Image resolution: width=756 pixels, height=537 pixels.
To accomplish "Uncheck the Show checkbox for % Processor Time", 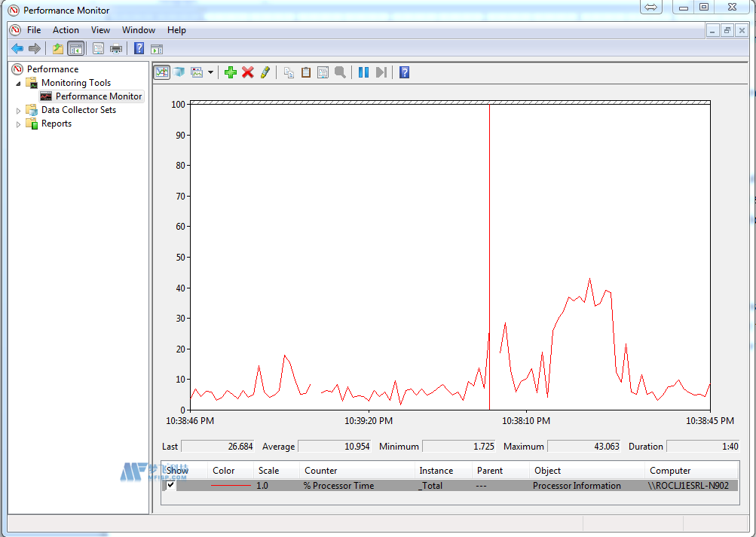I will pos(171,486).
